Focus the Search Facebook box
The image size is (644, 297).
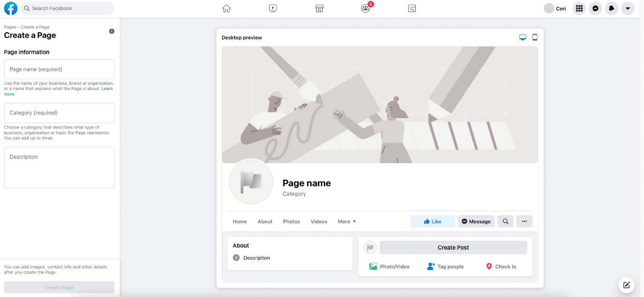coord(67,8)
